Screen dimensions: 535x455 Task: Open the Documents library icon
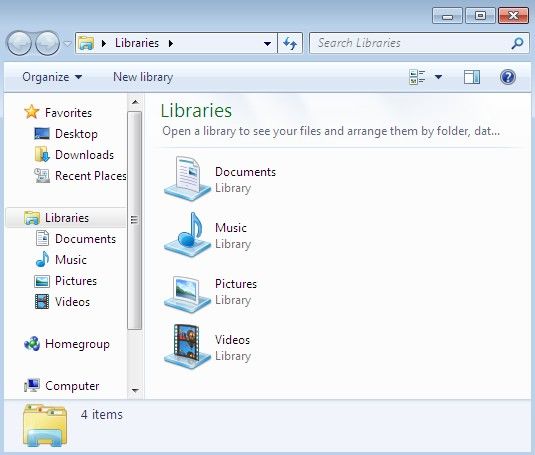pos(187,179)
